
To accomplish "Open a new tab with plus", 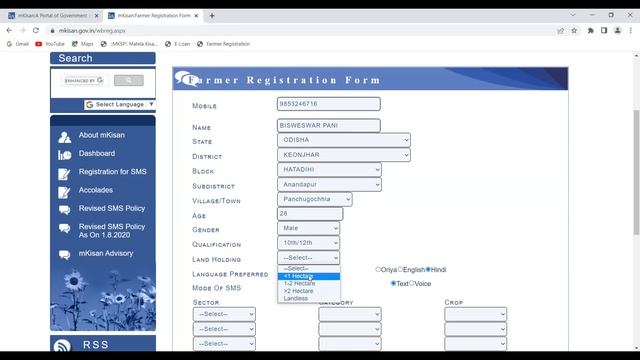I will pos(212,16).
